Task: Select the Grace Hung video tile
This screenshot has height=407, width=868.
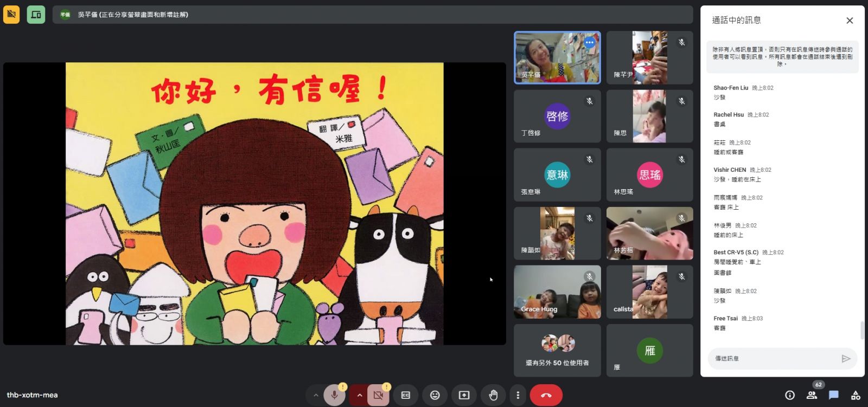Action: 557,292
